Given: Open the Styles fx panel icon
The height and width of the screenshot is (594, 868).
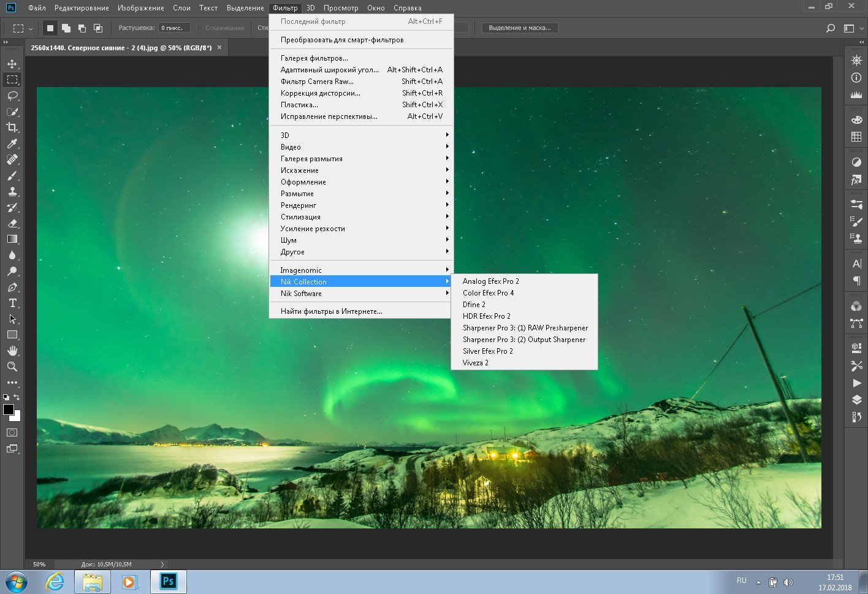Looking at the screenshot, I should point(856,180).
